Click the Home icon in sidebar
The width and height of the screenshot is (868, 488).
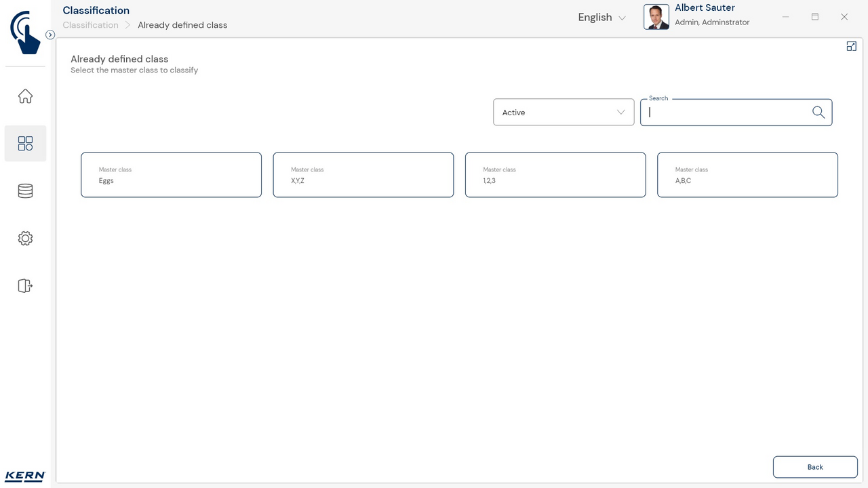click(x=25, y=96)
